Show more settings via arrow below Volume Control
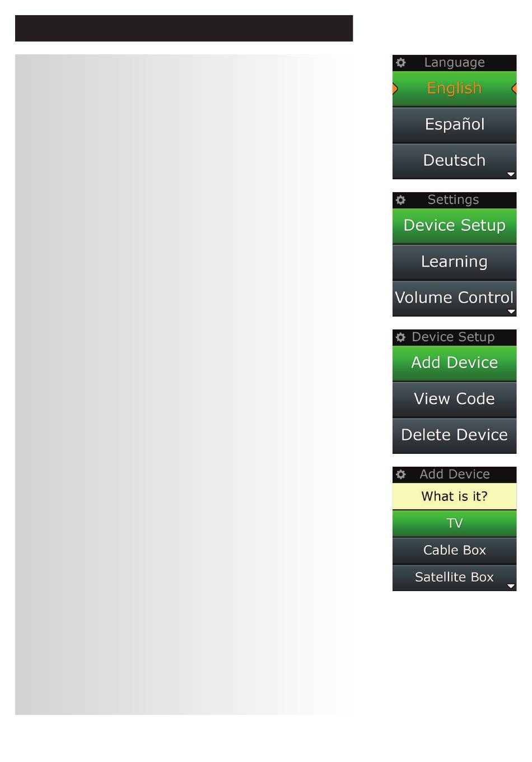Image resolution: width=532 pixels, height=762 pixels. click(x=511, y=312)
